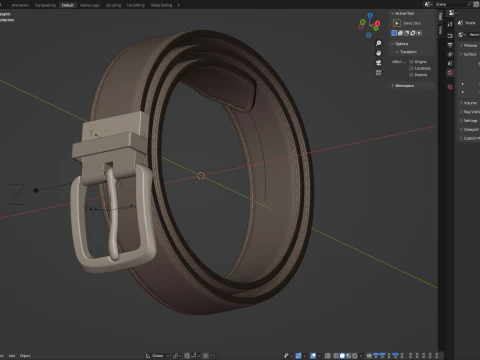Add a new workspace with plus button
Image resolution: width=480 pixels, height=360 pixels.
tap(178, 5)
